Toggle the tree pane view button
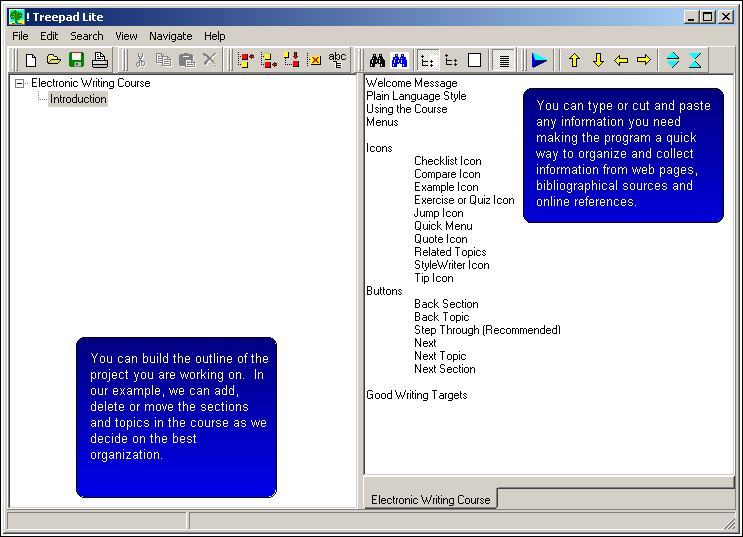This screenshot has height=537, width=743. click(427, 60)
